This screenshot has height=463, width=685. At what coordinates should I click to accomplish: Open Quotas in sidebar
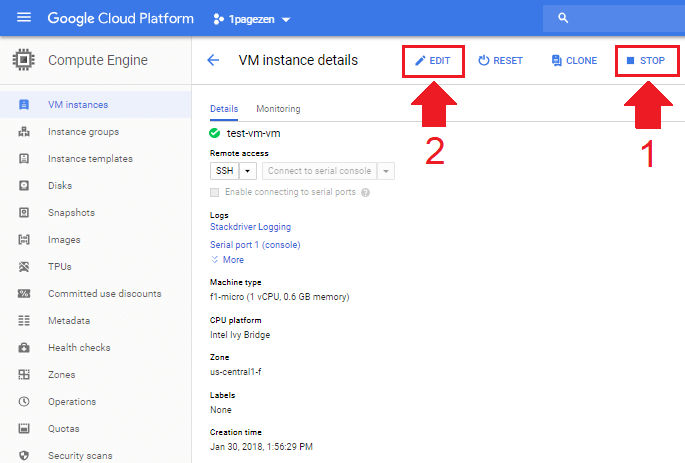pos(95,428)
